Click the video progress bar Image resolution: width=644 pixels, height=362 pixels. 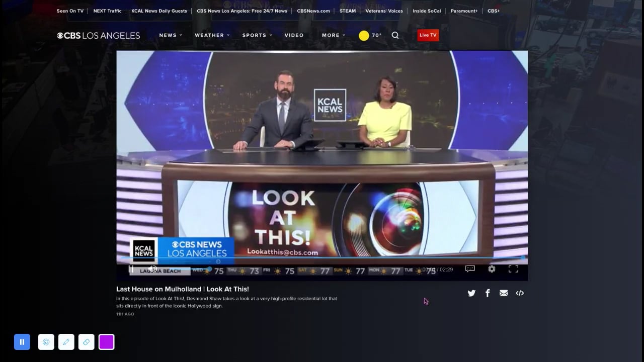point(322,257)
